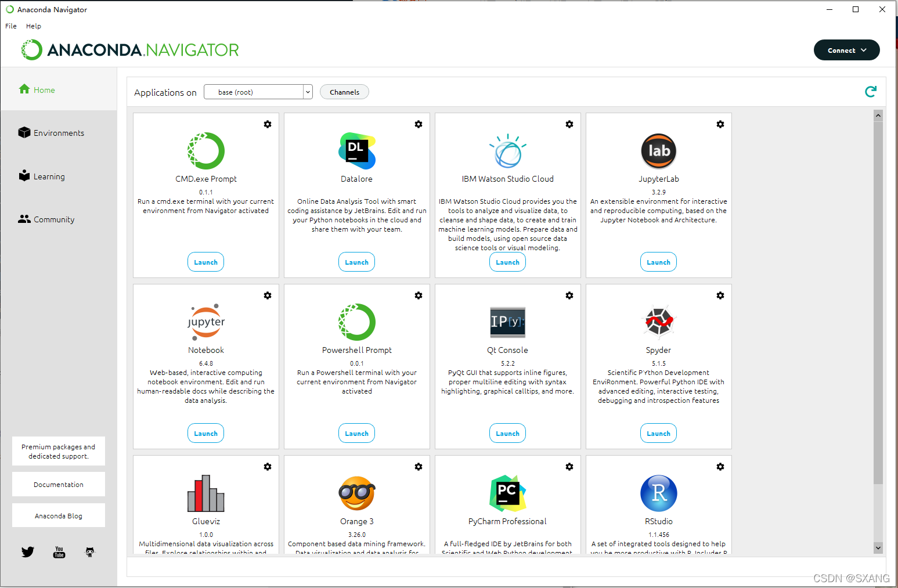Screen dimensions: 898x588
Task: Click the JupyterLab lab logo
Action: (x=659, y=151)
